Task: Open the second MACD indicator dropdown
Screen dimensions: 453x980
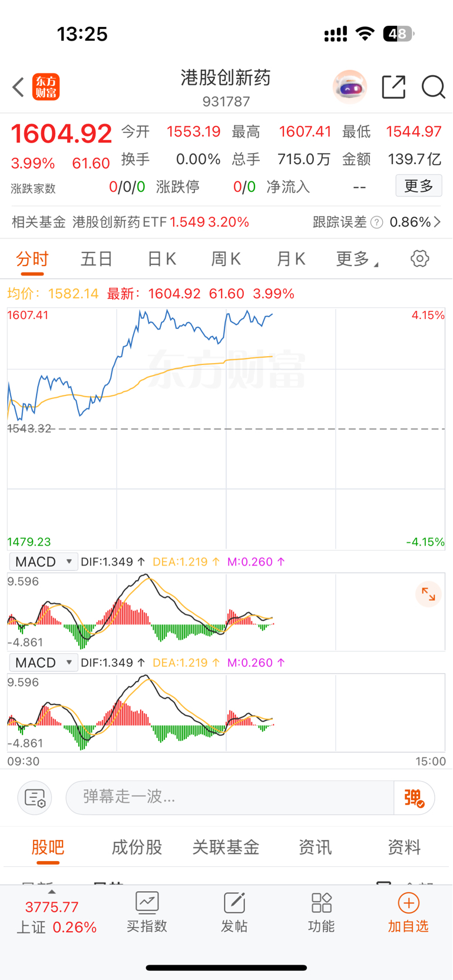Action: (44, 663)
